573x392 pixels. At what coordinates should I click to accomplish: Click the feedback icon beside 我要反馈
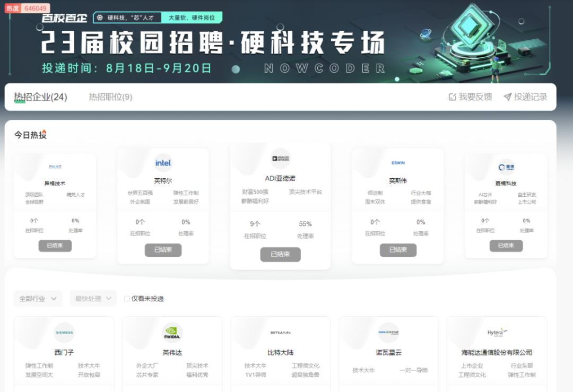tap(453, 97)
